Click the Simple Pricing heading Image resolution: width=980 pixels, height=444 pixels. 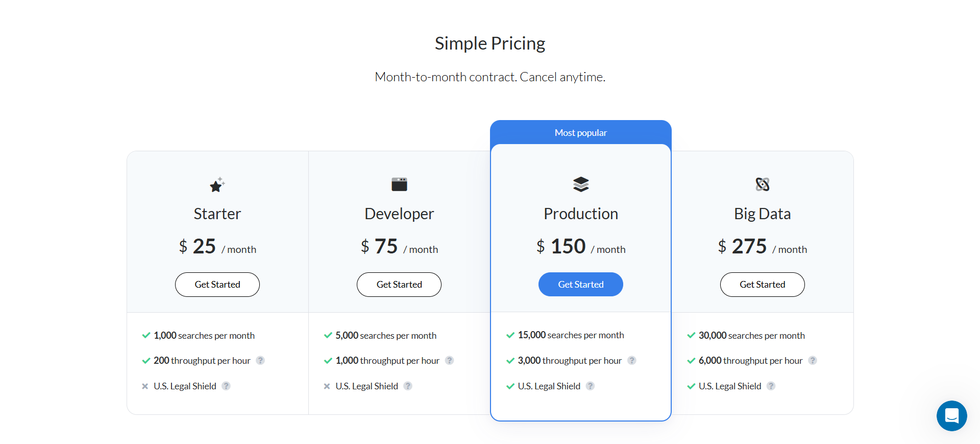click(x=490, y=43)
